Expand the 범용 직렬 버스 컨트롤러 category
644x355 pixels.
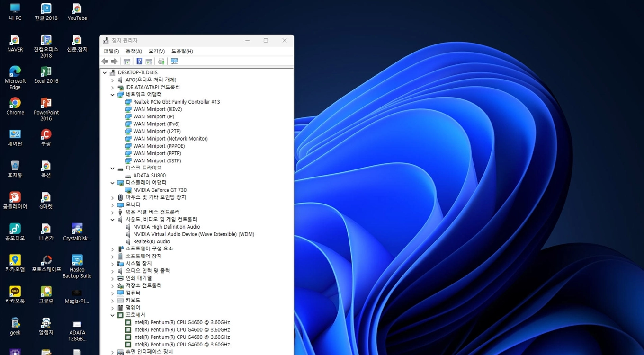(113, 212)
